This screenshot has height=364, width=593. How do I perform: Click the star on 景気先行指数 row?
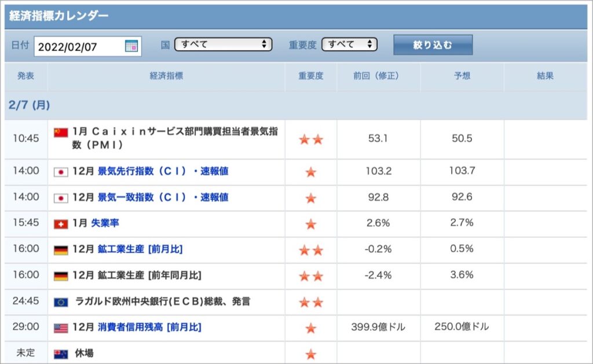pyautogui.click(x=311, y=172)
